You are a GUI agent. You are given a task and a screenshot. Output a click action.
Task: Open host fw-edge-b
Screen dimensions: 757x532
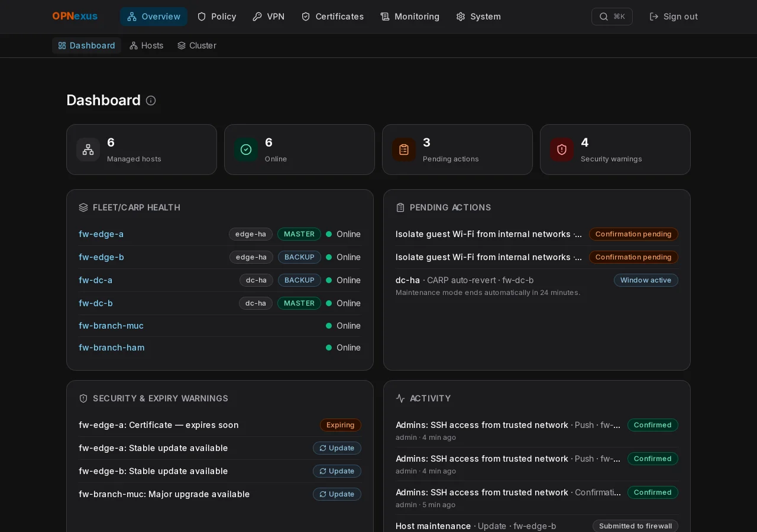[x=101, y=257]
